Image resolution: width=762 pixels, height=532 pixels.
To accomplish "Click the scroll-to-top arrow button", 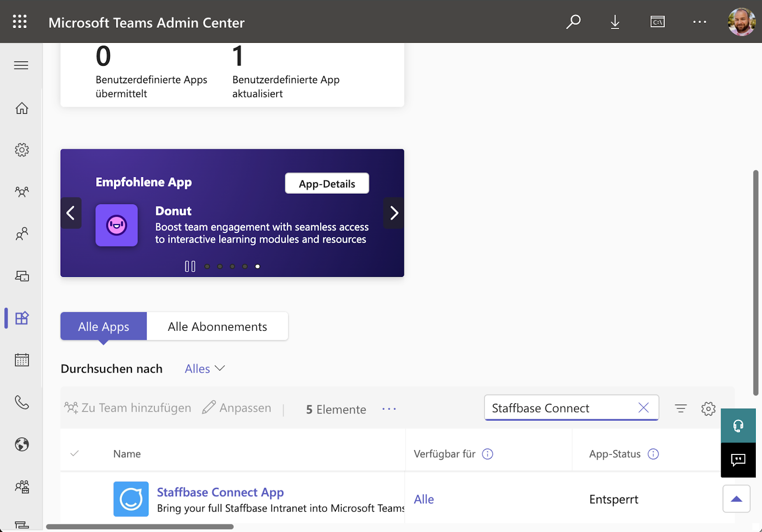I will click(x=737, y=499).
